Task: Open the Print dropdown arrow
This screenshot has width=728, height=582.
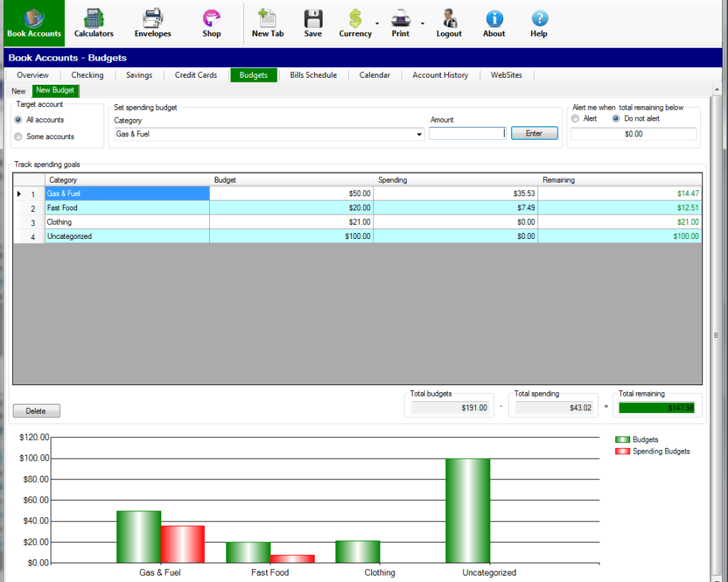Action: point(422,24)
